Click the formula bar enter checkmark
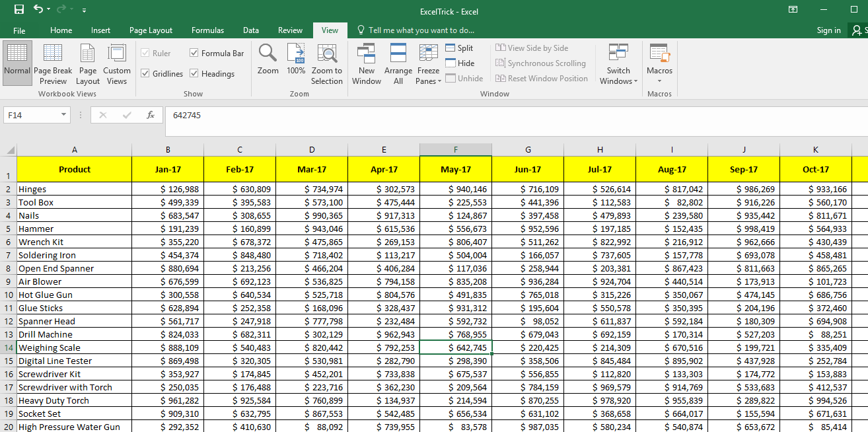Screen dimensions: 868x432 point(127,115)
